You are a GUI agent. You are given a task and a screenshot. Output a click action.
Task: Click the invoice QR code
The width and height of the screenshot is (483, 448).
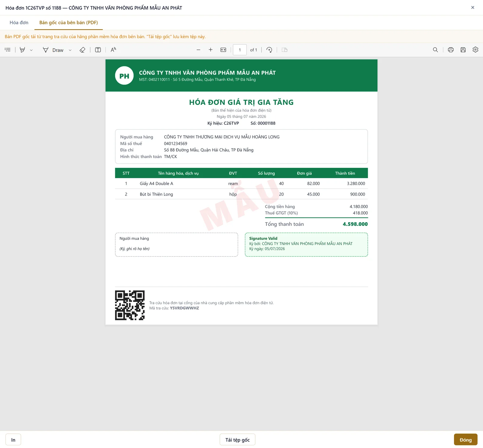tap(130, 305)
